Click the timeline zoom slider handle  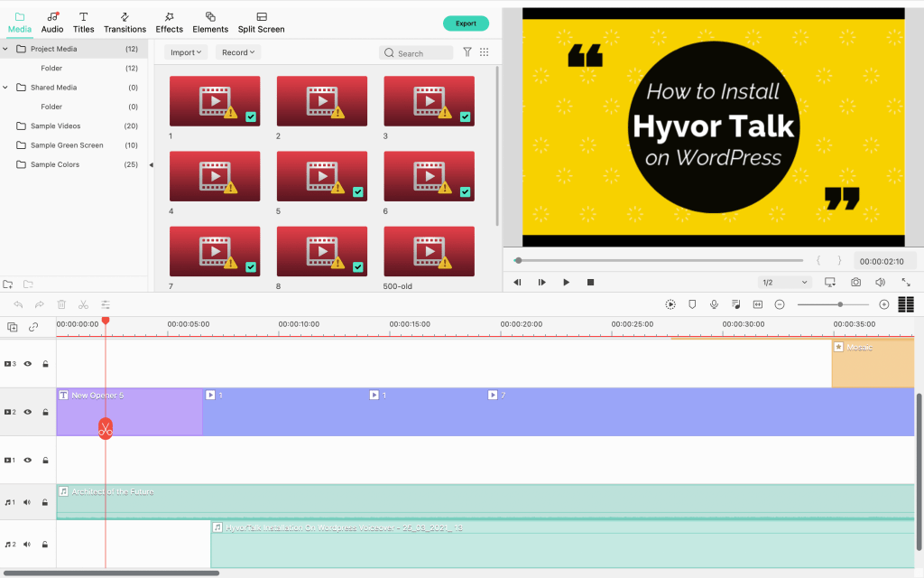coord(840,305)
